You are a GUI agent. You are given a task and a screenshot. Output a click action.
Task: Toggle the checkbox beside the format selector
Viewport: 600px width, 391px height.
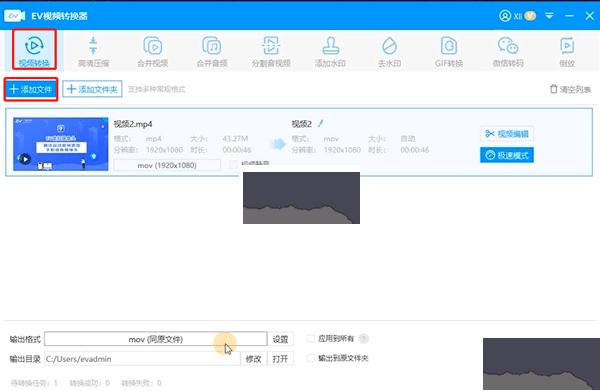coord(233,165)
